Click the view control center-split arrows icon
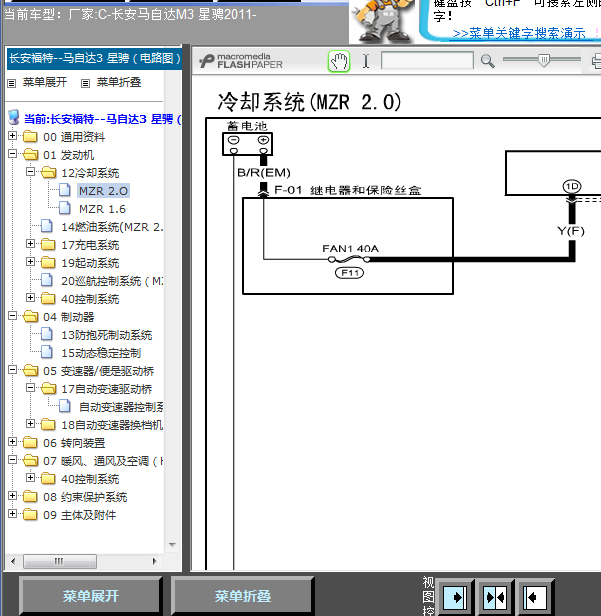The height and width of the screenshot is (616, 601). [x=495, y=597]
